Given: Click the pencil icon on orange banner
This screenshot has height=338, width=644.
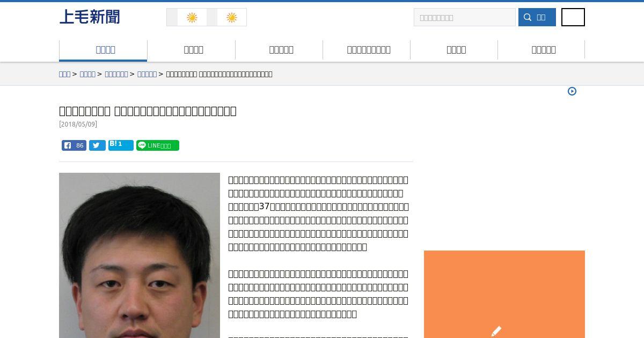Looking at the screenshot, I should (x=496, y=331).
